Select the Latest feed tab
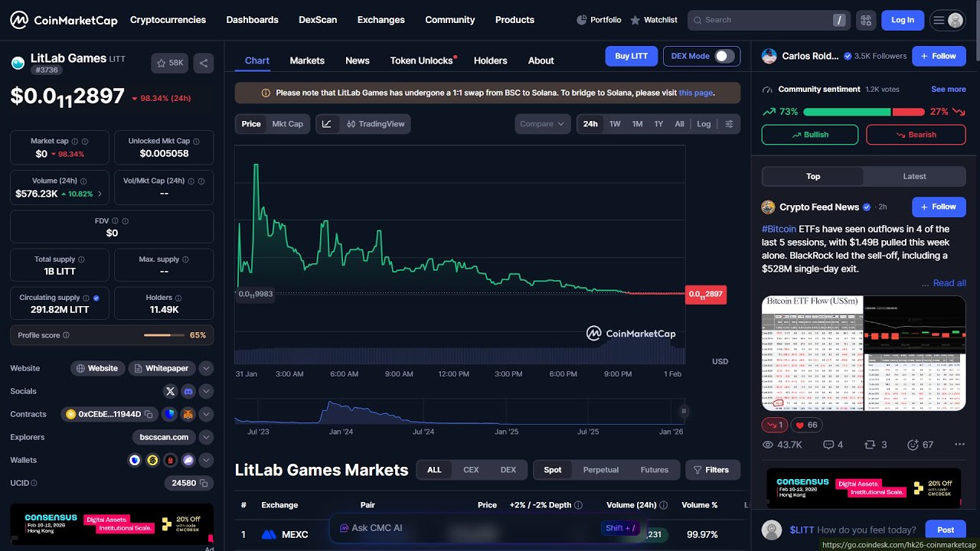Image resolution: width=980 pixels, height=551 pixels. point(914,176)
